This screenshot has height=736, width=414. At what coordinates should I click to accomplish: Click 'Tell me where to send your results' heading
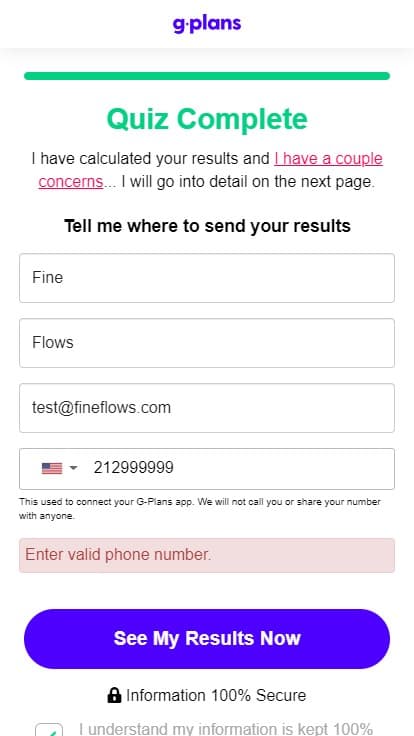207,226
